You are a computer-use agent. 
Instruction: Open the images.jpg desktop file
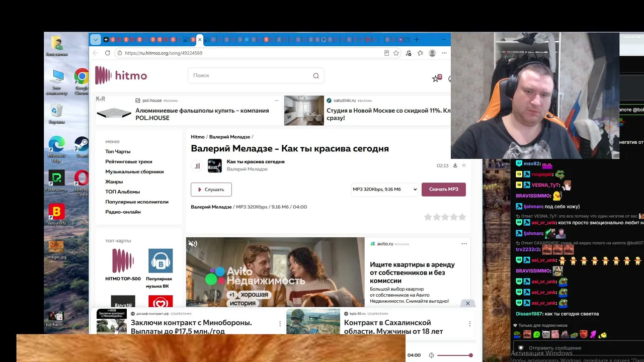[x=56, y=249]
